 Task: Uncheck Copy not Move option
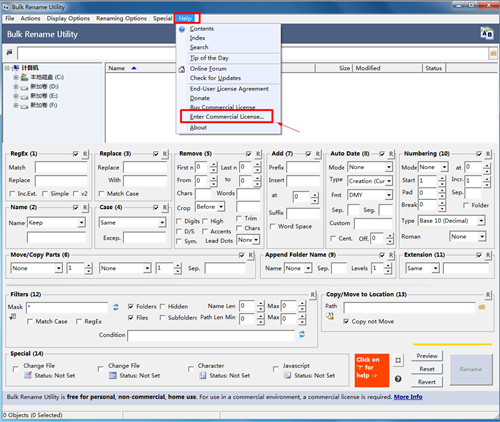[x=346, y=321]
